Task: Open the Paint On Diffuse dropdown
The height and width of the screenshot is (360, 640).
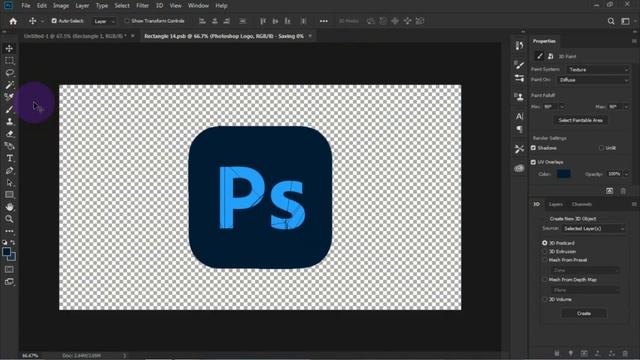Action: pyautogui.click(x=593, y=80)
